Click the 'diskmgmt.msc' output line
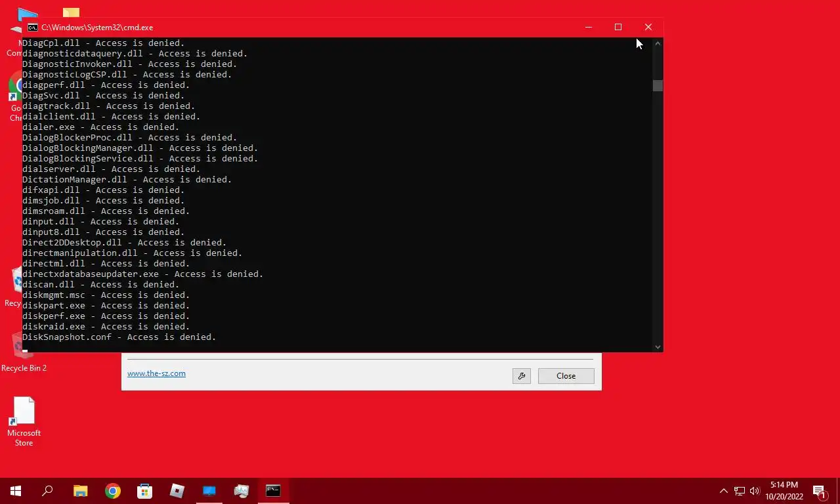Image resolution: width=840 pixels, height=504 pixels. 106,295
